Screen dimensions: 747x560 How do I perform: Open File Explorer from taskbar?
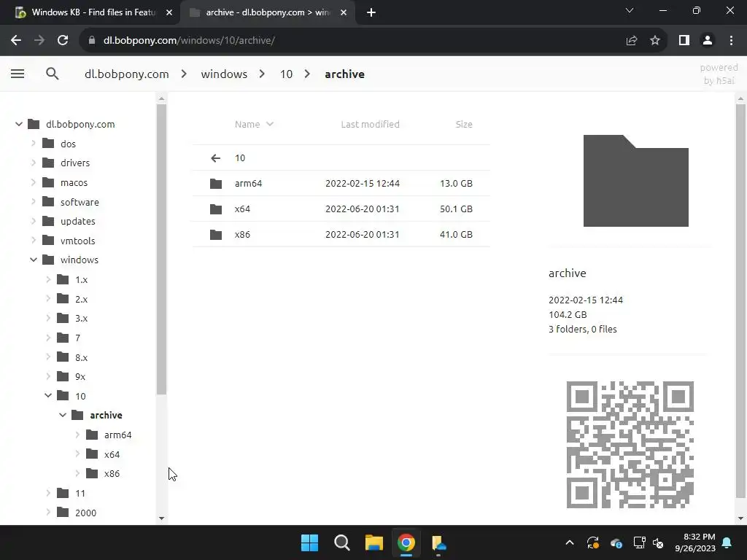pos(374,542)
